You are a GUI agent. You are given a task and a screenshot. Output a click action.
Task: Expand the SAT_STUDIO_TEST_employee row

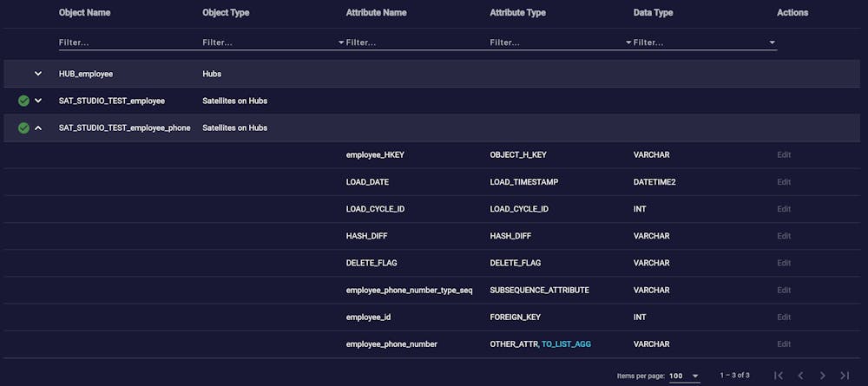tap(38, 101)
